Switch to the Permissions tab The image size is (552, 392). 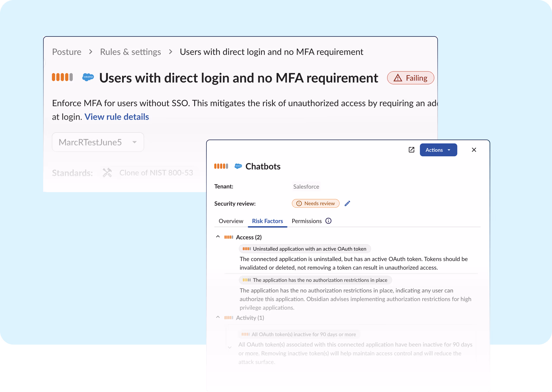click(307, 221)
